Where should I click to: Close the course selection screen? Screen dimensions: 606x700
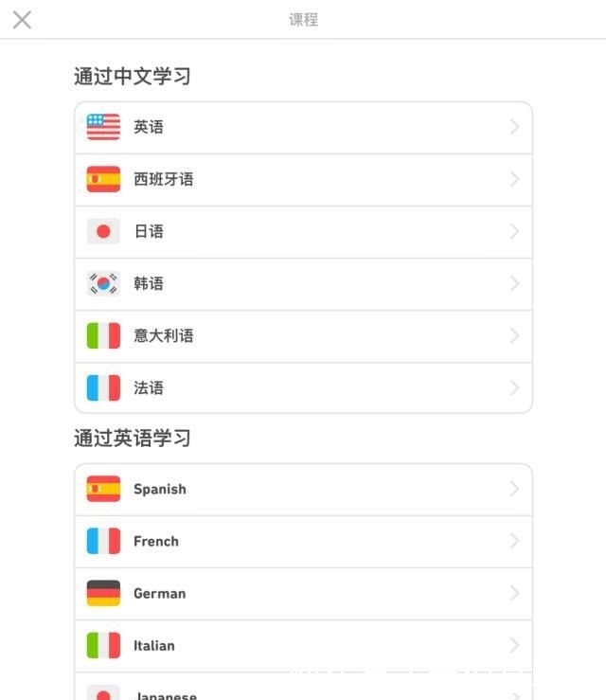coord(22,20)
